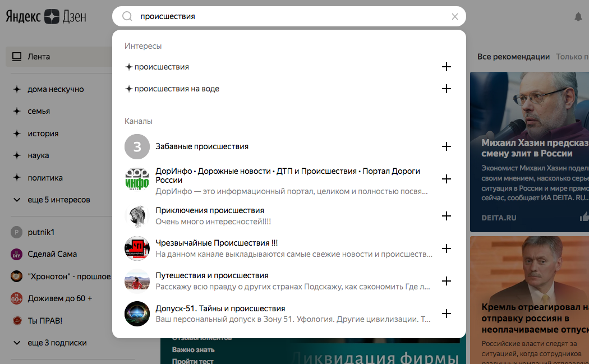This screenshot has height=364, width=589.
Task: Switch to 'Все рекомендации' tab
Action: click(513, 57)
